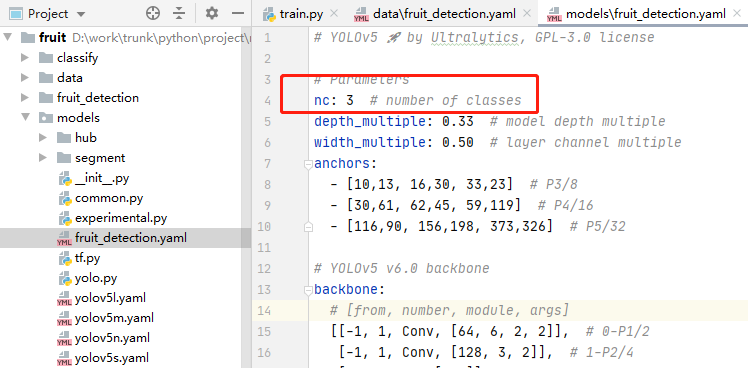Open tf.py in the tree
The image size is (748, 368).
point(87,258)
